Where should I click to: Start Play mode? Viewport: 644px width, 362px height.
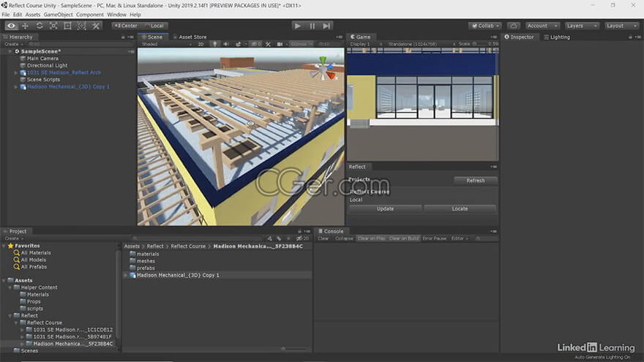point(298,26)
